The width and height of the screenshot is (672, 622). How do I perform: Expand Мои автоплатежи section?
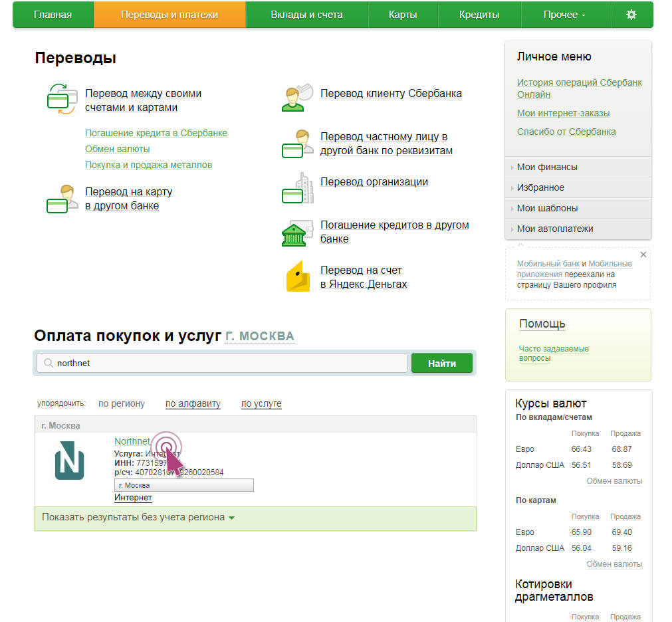point(578,229)
